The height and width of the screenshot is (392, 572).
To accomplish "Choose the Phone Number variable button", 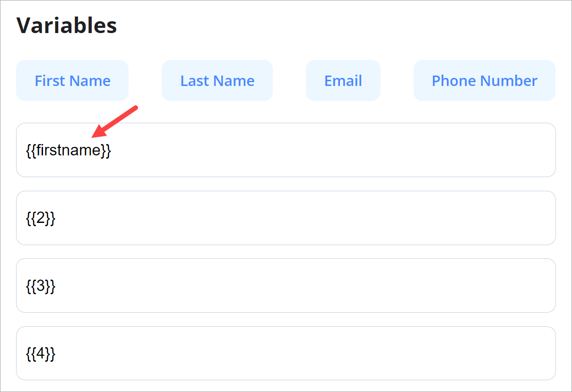I will coord(484,81).
